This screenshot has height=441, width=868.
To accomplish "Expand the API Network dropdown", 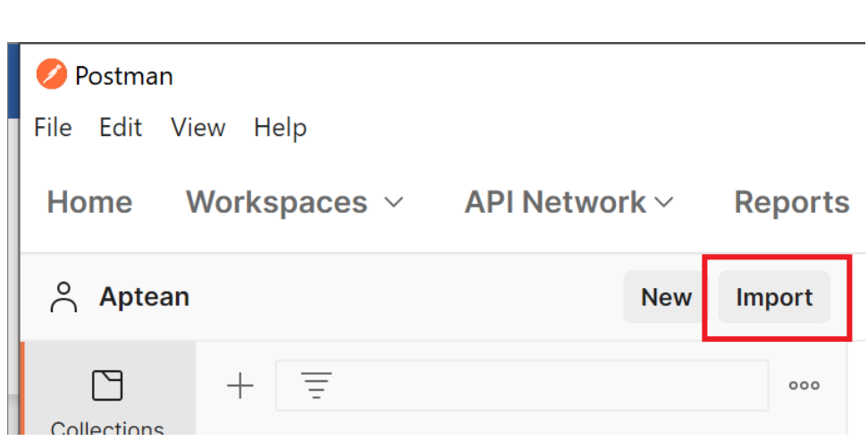I will [x=568, y=202].
